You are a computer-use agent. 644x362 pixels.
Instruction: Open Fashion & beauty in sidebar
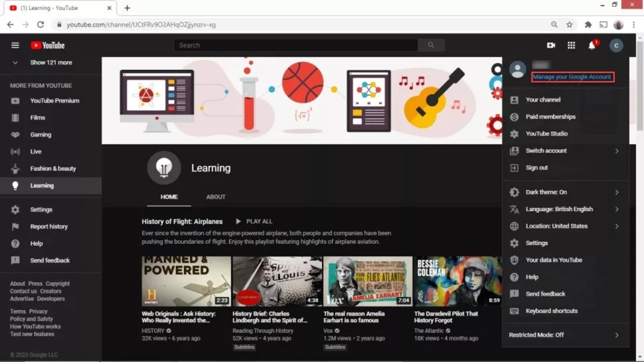(x=51, y=168)
